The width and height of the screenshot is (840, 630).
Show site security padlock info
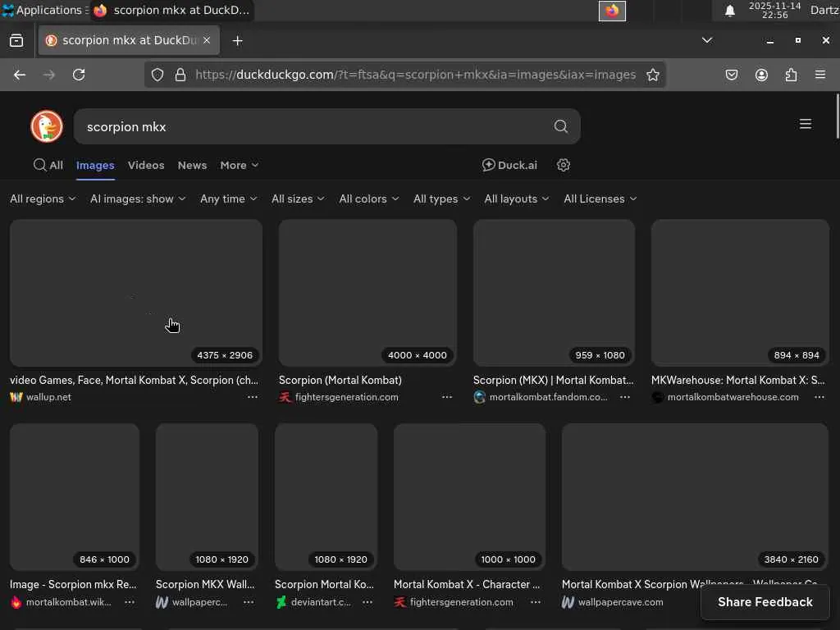tap(180, 75)
